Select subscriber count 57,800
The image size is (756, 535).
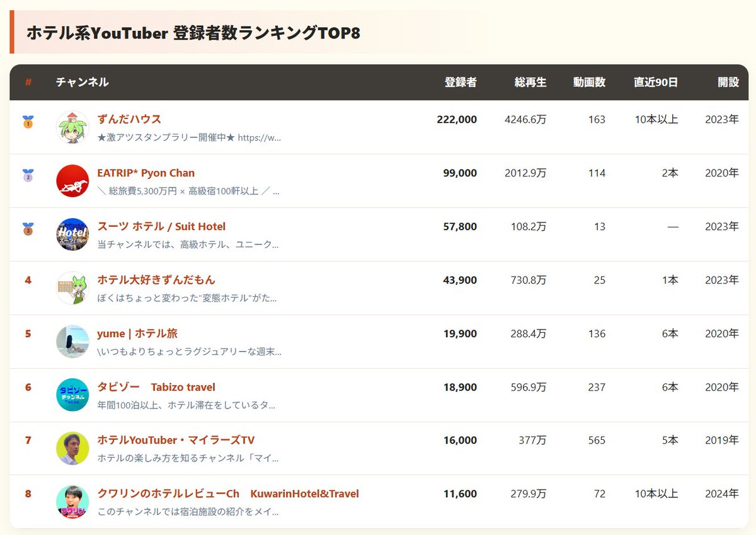pos(460,226)
